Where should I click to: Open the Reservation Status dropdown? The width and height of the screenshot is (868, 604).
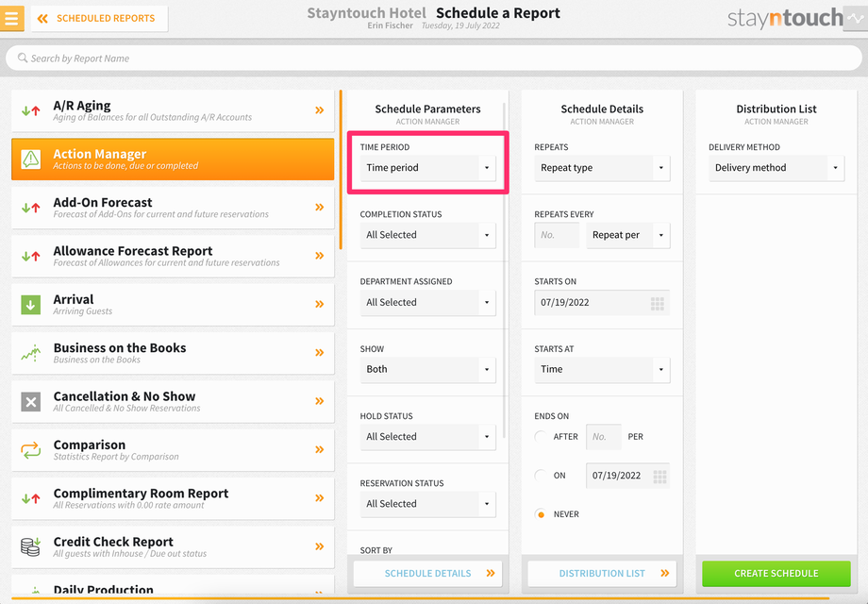(x=428, y=504)
